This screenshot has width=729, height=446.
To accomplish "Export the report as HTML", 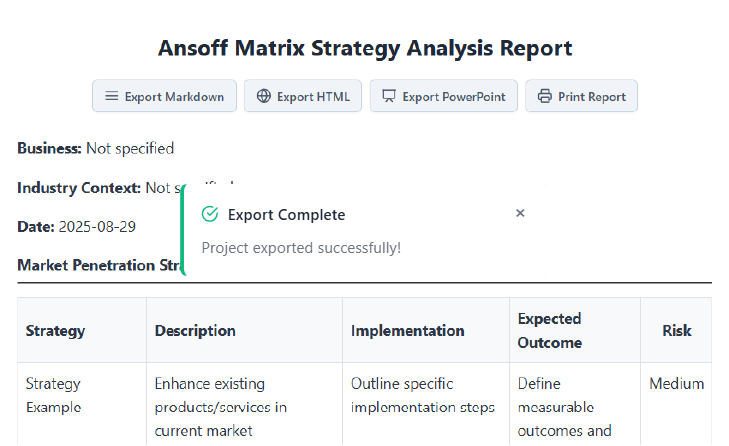I will point(303,96).
